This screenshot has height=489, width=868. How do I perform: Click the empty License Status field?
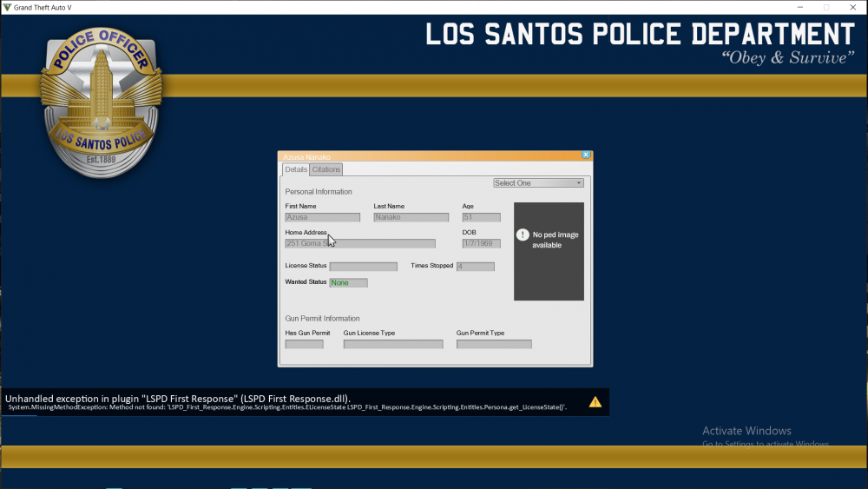click(x=363, y=267)
